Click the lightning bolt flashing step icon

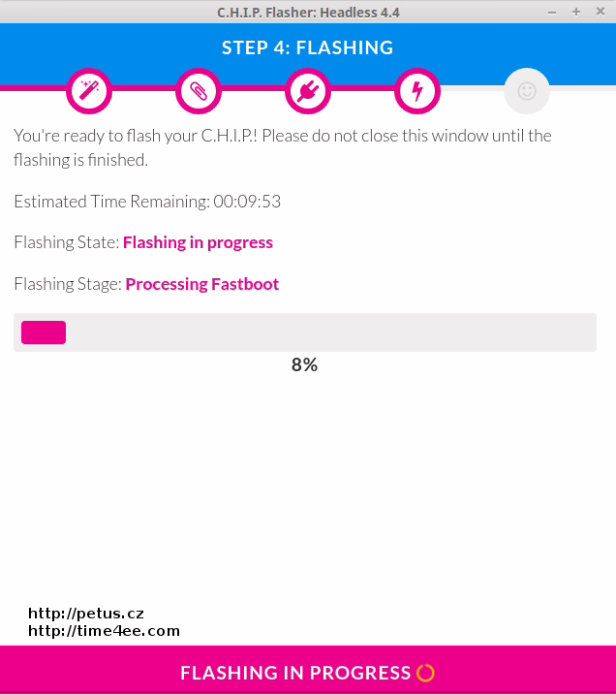point(417,92)
